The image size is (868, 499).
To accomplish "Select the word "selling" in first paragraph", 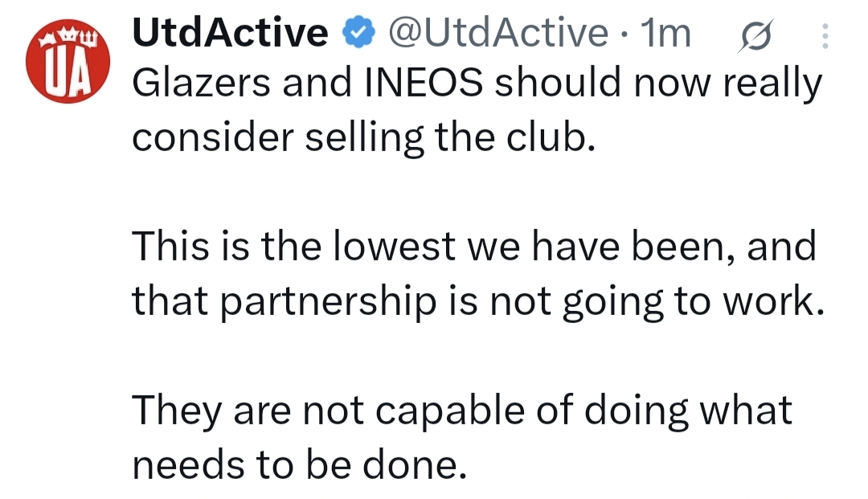I will (x=365, y=137).
